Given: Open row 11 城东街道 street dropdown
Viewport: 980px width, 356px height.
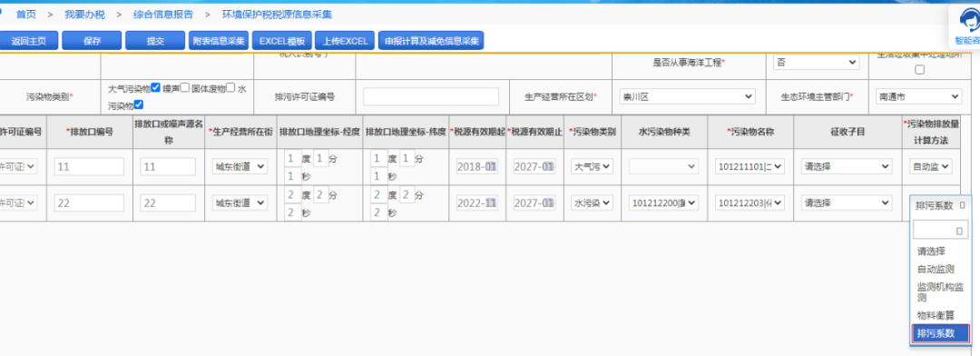Looking at the screenshot, I should click(x=240, y=166).
